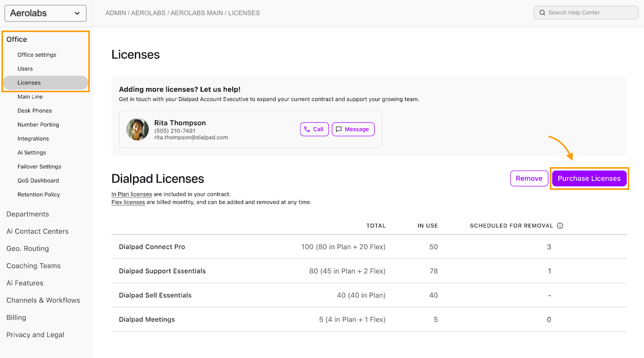Click LICENSES in the breadcrumb
Image resolution: width=644 pixels, height=358 pixels.
tap(244, 13)
